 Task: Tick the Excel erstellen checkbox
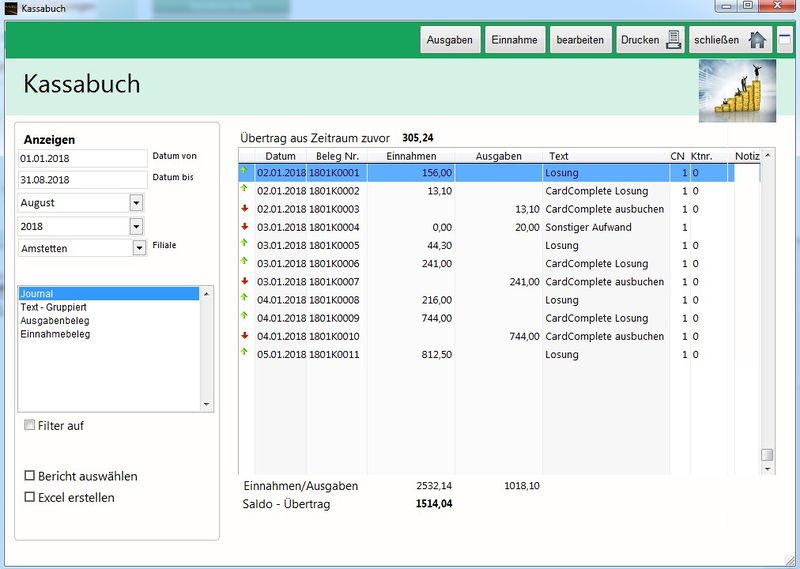[30, 497]
